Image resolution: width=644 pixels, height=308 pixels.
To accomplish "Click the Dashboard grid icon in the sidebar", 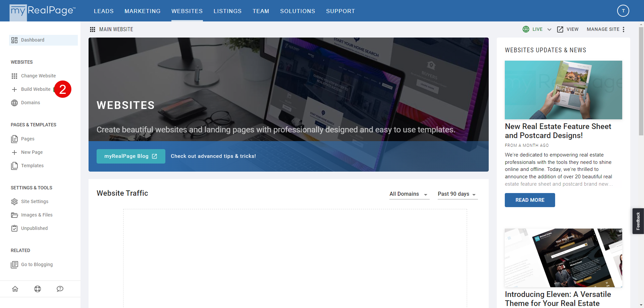I will coord(14,40).
